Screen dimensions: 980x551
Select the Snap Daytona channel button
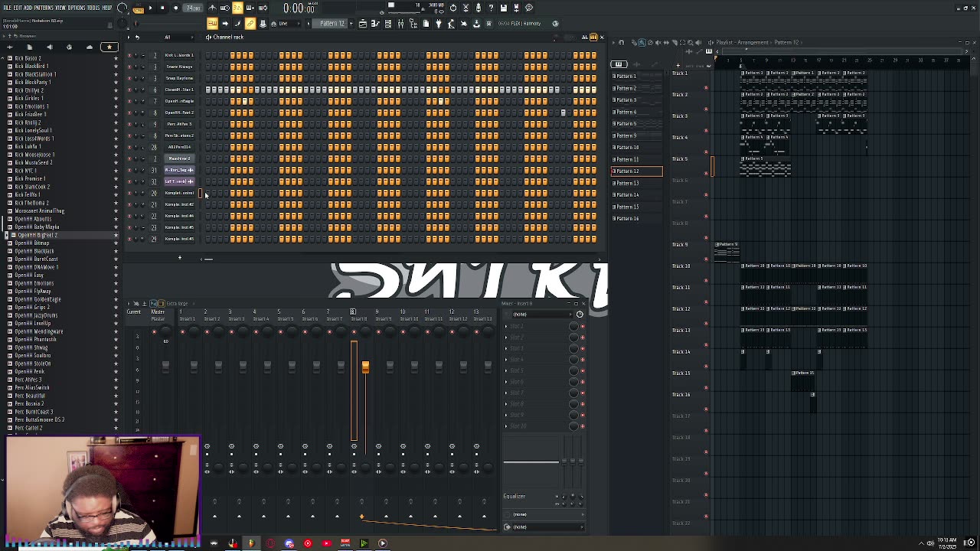[x=179, y=78]
